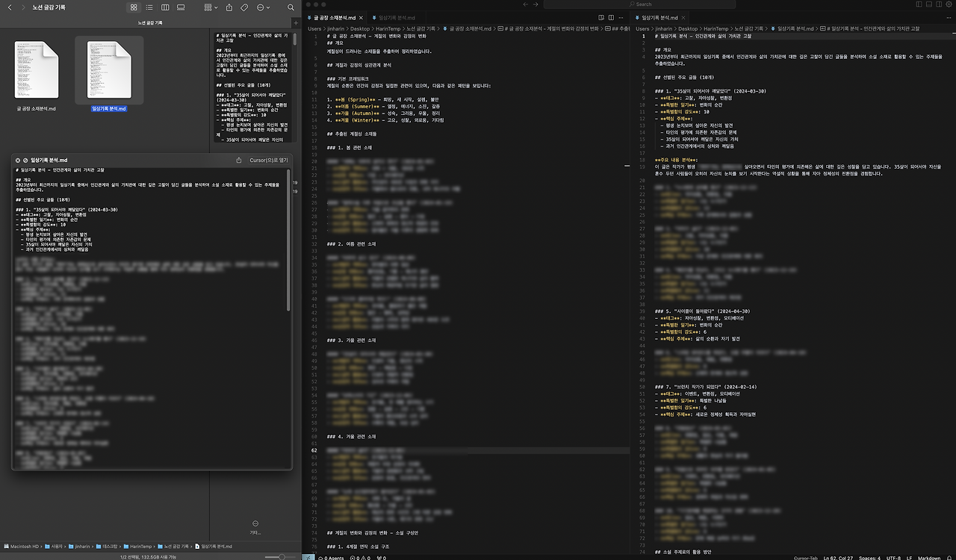Switch to dimmed 일상기록 분석.md tab in left group
The image size is (956, 560).
pyautogui.click(x=394, y=16)
